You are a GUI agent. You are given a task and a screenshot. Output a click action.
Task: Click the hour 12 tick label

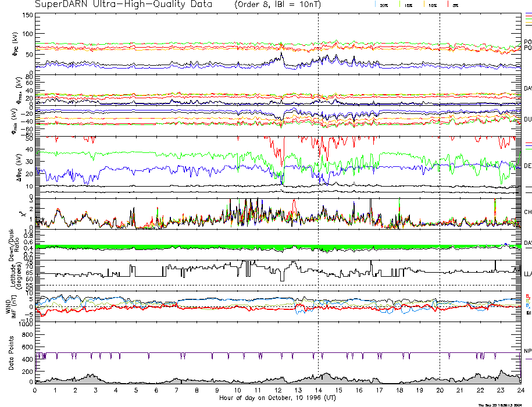pos(277,391)
